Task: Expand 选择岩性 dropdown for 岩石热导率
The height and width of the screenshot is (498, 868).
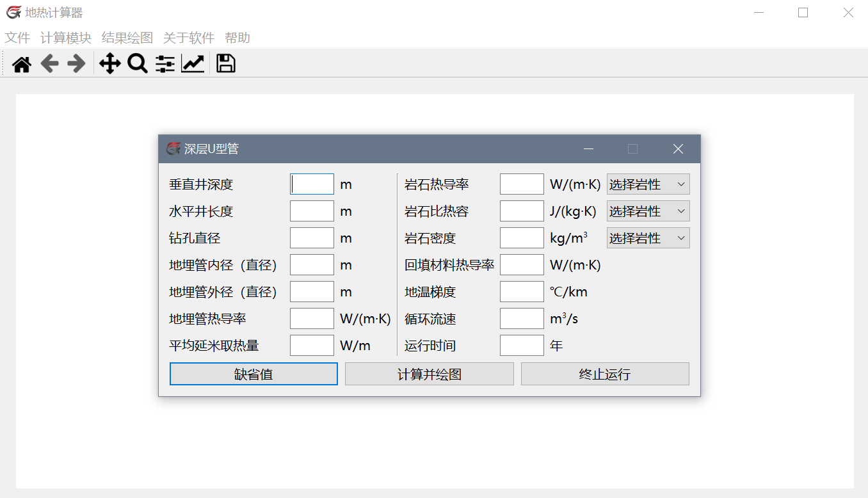Action: (x=648, y=184)
